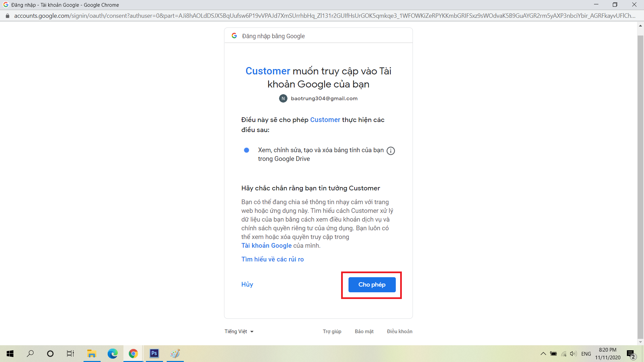Click the padlock icon in the address bar
The image size is (644, 362).
click(7, 16)
